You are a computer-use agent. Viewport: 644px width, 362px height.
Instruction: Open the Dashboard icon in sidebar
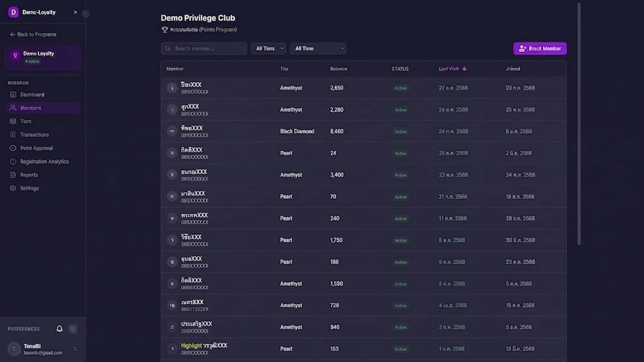tap(13, 95)
